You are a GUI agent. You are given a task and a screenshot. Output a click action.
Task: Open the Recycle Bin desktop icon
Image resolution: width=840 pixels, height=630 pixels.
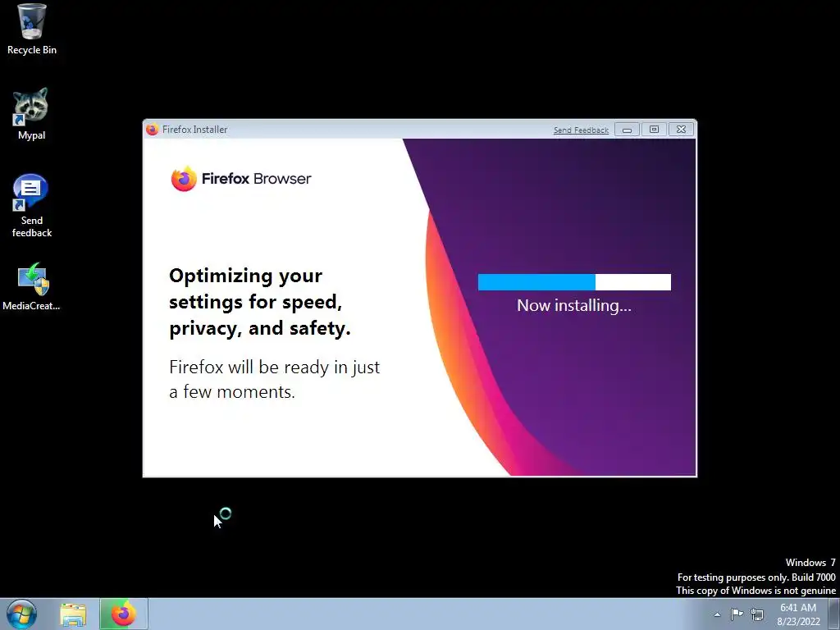pos(32,29)
